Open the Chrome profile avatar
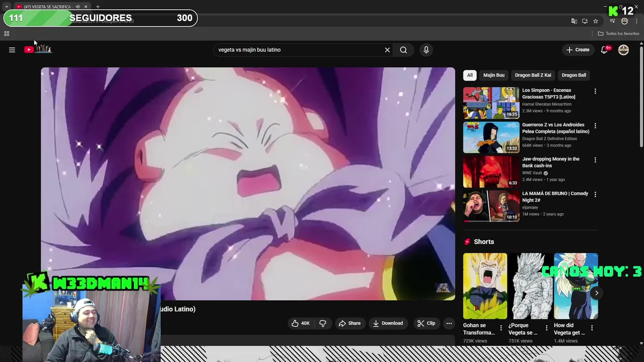 click(624, 21)
